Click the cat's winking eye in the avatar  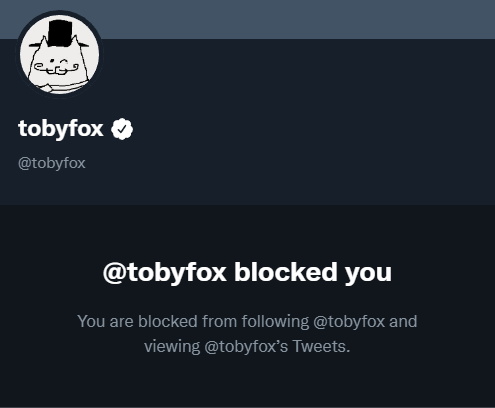(65, 62)
